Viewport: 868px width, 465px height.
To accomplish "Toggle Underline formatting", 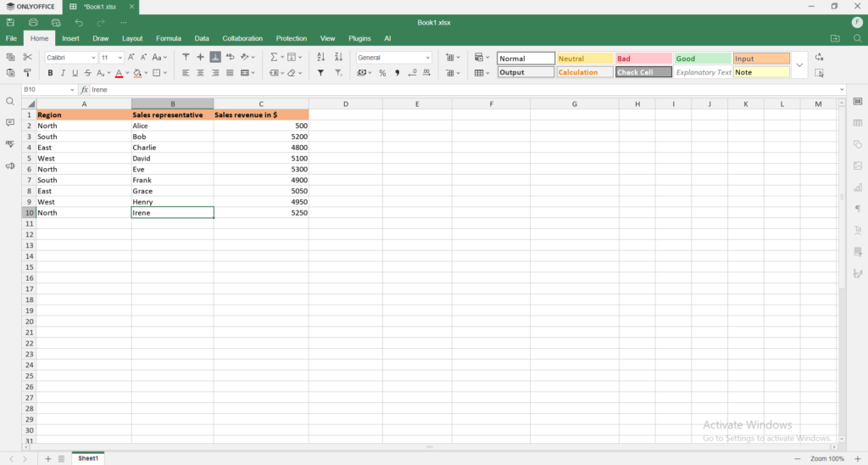I will point(75,73).
